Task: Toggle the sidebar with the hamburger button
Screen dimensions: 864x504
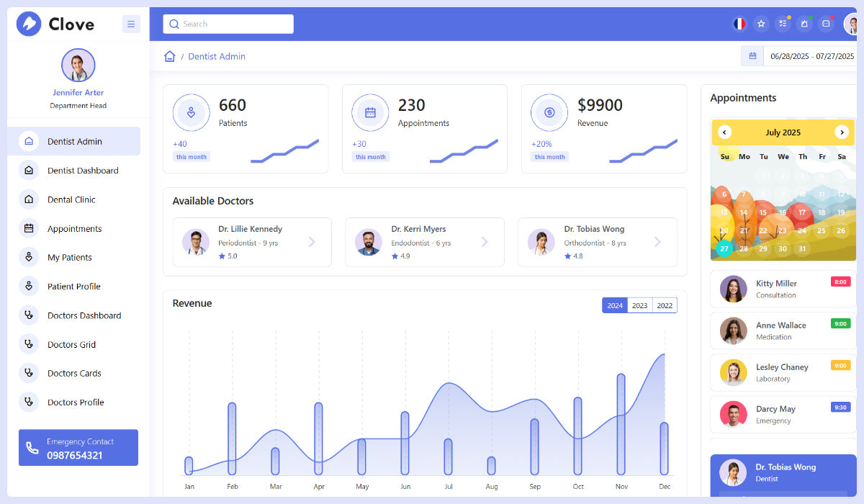Action: 131,24
